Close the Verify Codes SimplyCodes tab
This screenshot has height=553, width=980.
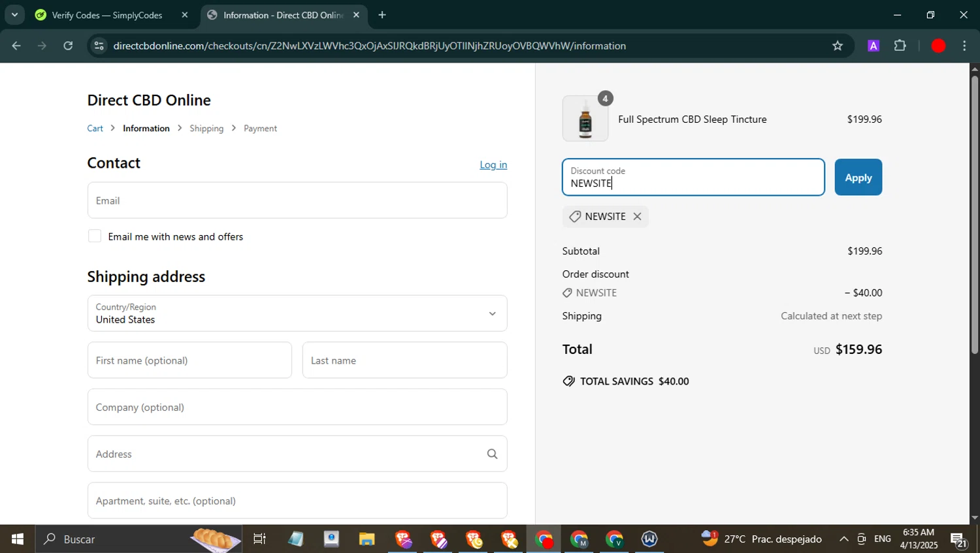(x=185, y=15)
